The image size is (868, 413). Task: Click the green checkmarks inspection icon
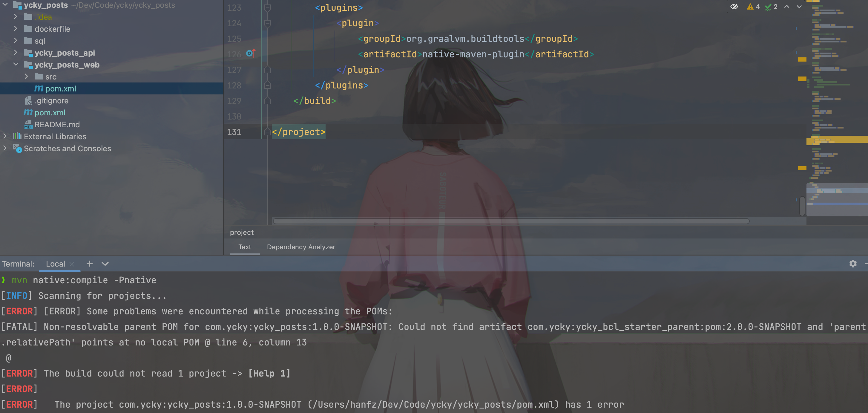[769, 6]
